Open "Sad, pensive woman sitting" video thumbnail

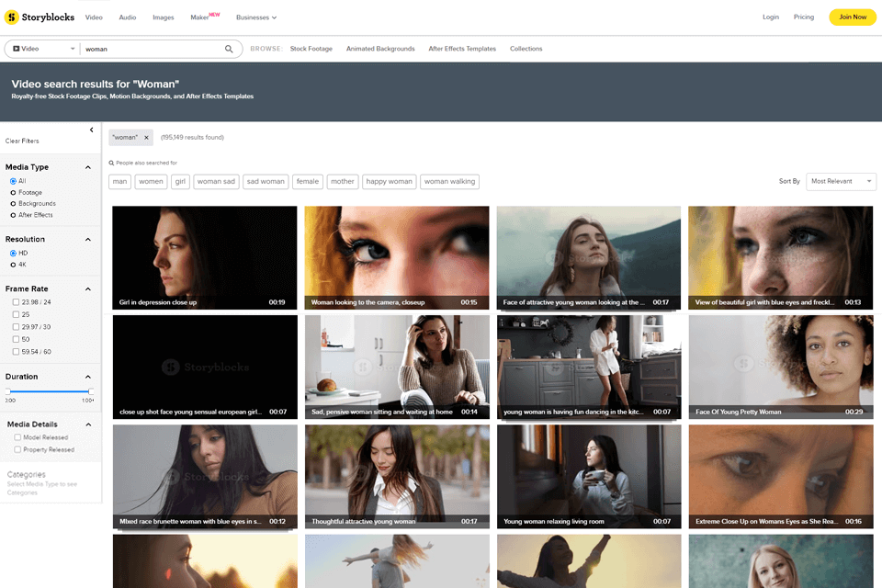(397, 367)
